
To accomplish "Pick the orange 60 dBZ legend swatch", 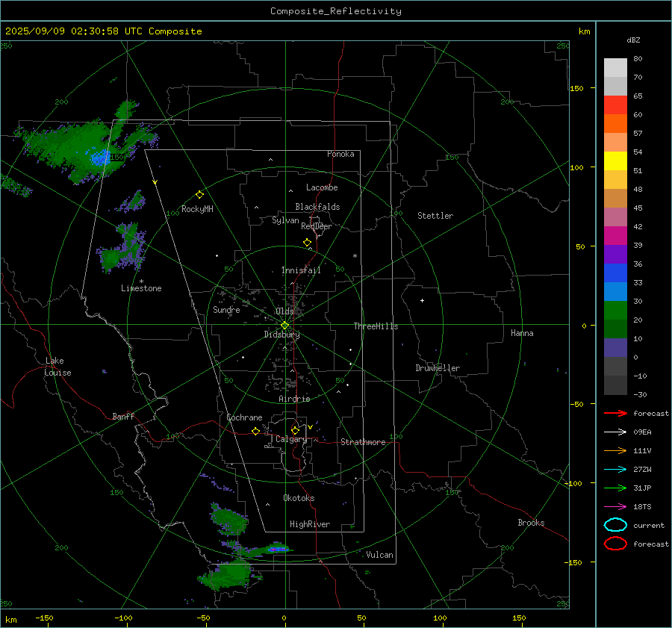I will coord(615,123).
